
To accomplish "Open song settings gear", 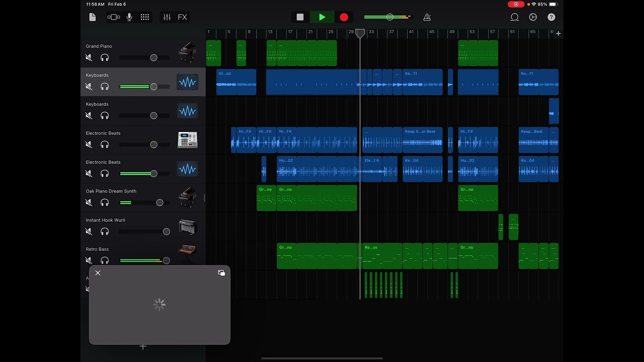I will click(x=533, y=17).
